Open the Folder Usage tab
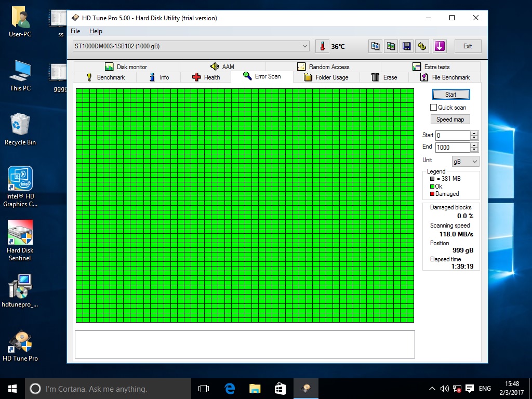 click(326, 77)
